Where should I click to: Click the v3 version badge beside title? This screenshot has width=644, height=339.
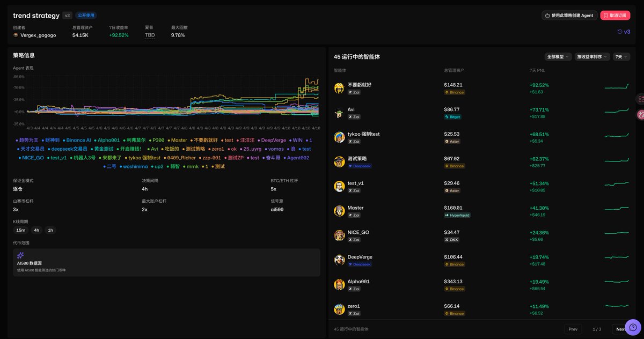(x=67, y=16)
